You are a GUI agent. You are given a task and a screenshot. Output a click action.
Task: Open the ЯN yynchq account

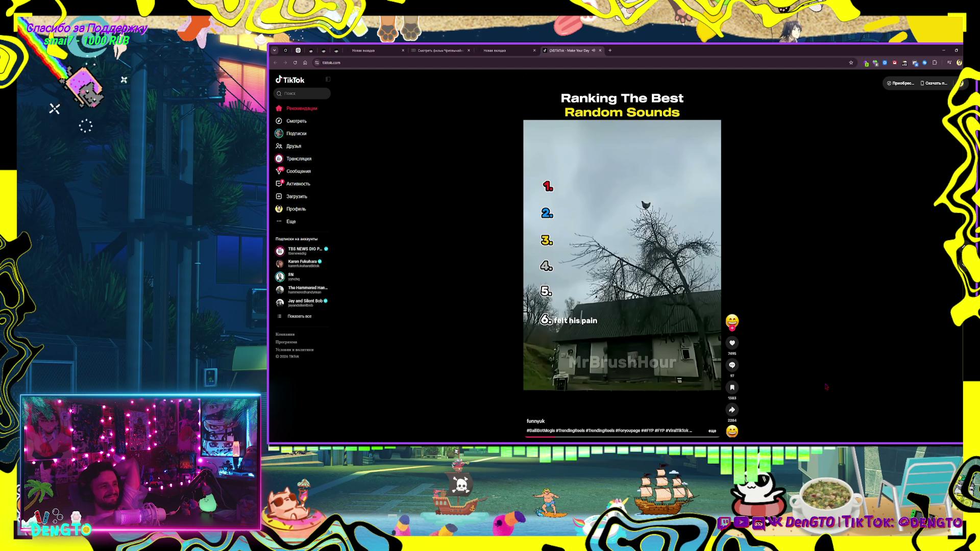288,277
